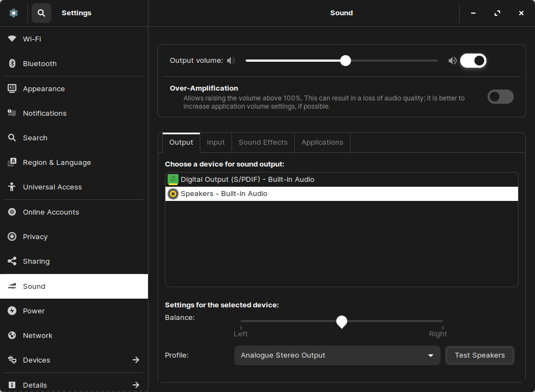Open the Privacy panel icon
The width and height of the screenshot is (535, 392).
[x=12, y=236]
